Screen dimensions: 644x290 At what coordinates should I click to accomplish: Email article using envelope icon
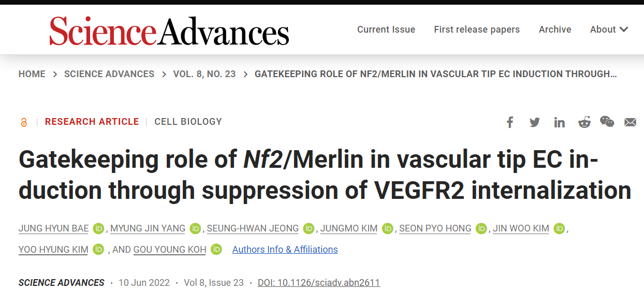click(630, 122)
